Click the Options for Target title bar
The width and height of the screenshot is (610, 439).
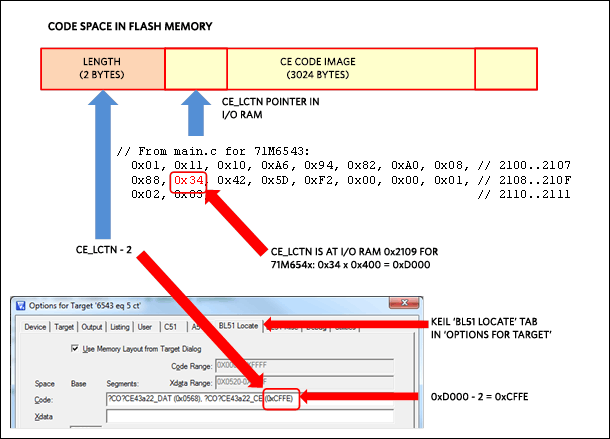[150, 303]
